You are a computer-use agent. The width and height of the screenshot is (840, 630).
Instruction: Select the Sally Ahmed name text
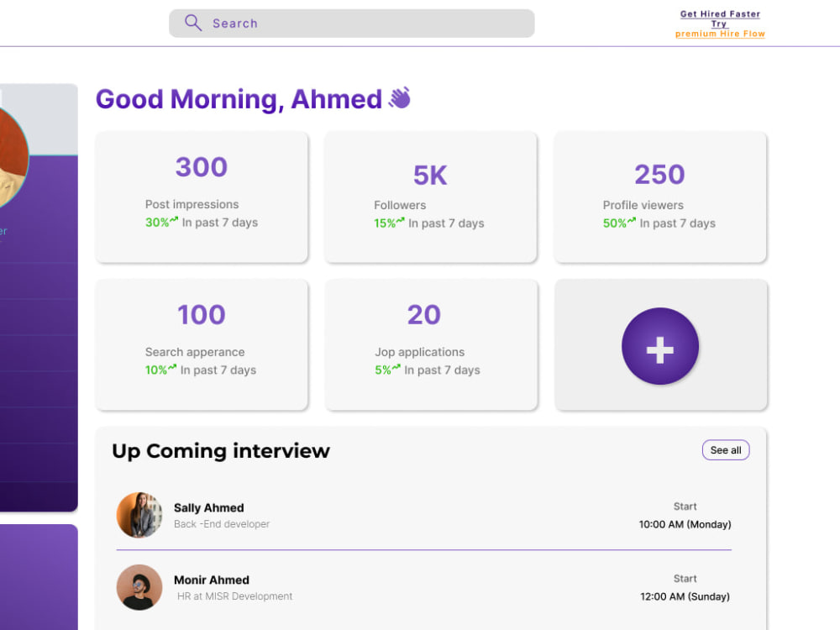209,508
